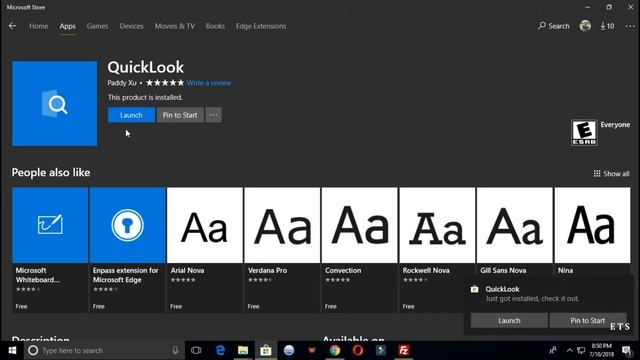The width and height of the screenshot is (640, 360).
Task: Open the Devices tab
Action: [x=131, y=26]
